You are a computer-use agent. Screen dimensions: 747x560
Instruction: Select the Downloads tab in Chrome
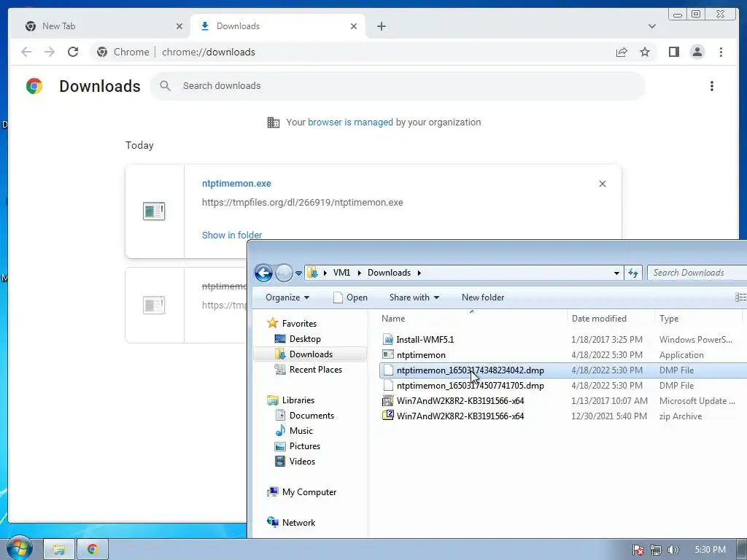click(x=278, y=26)
